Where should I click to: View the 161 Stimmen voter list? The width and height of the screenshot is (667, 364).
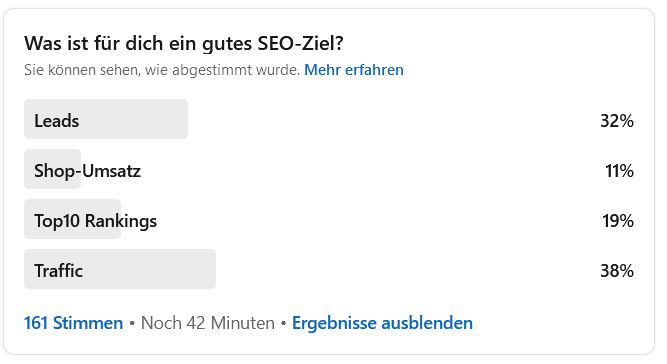(73, 323)
